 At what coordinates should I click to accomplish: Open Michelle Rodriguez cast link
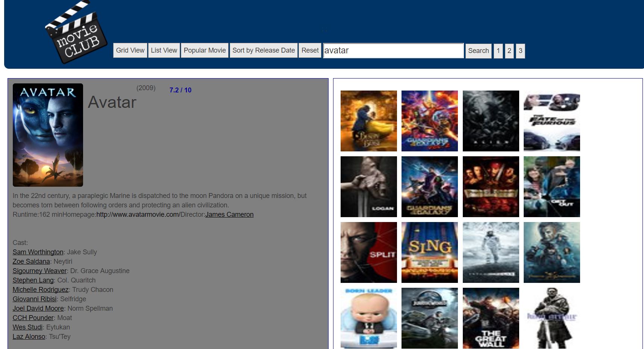pos(41,290)
